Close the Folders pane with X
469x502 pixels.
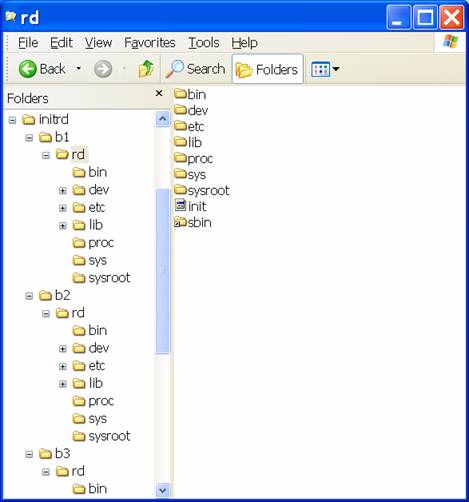click(159, 93)
